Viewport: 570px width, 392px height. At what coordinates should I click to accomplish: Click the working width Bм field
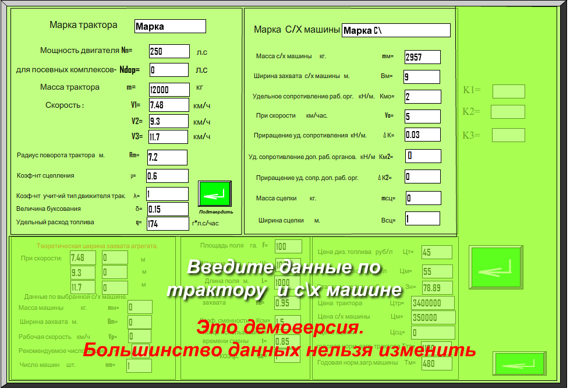[422, 77]
